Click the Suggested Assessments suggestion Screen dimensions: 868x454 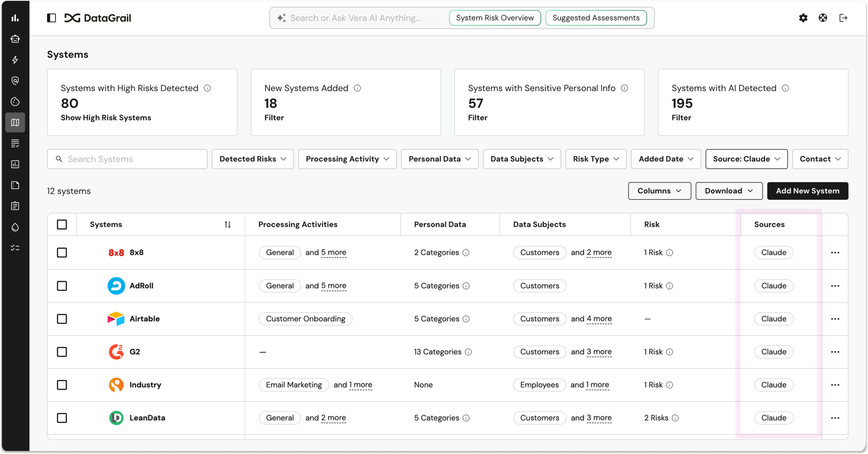(596, 18)
